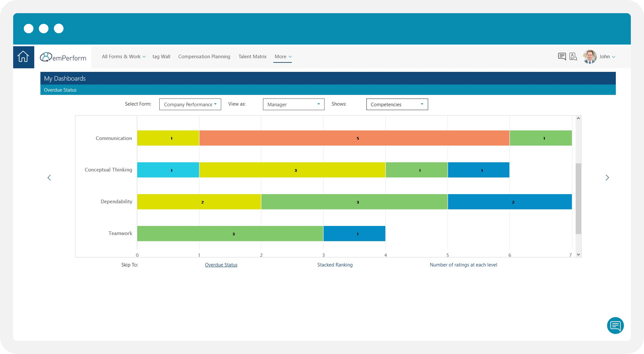Navigate left using the chart's back arrow
The height and width of the screenshot is (354, 644).
tap(49, 177)
